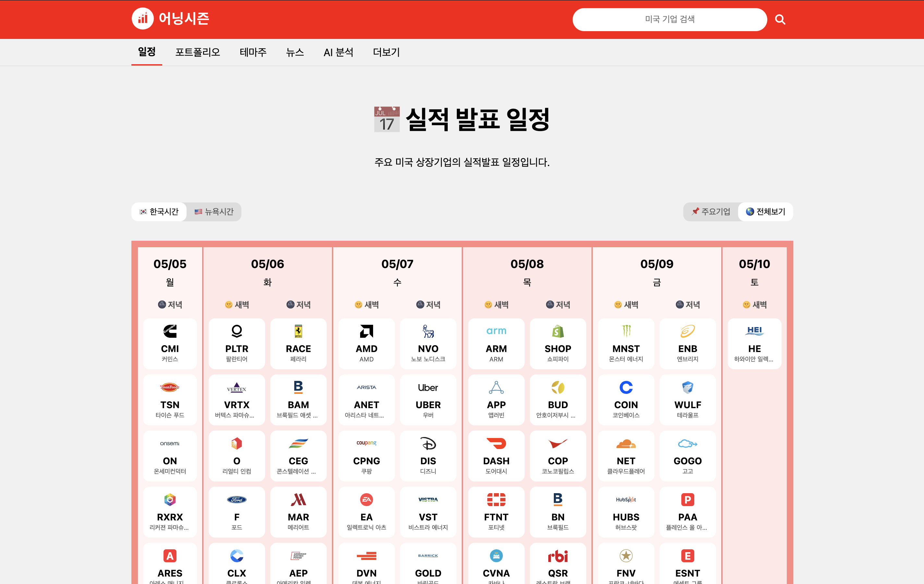
Task: Click the JUL 17 calendar emoji
Action: pos(387,119)
